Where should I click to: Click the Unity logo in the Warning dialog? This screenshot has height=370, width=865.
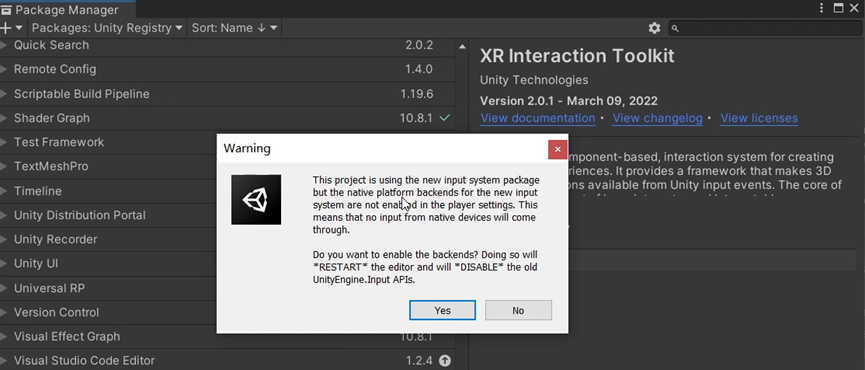pos(256,200)
